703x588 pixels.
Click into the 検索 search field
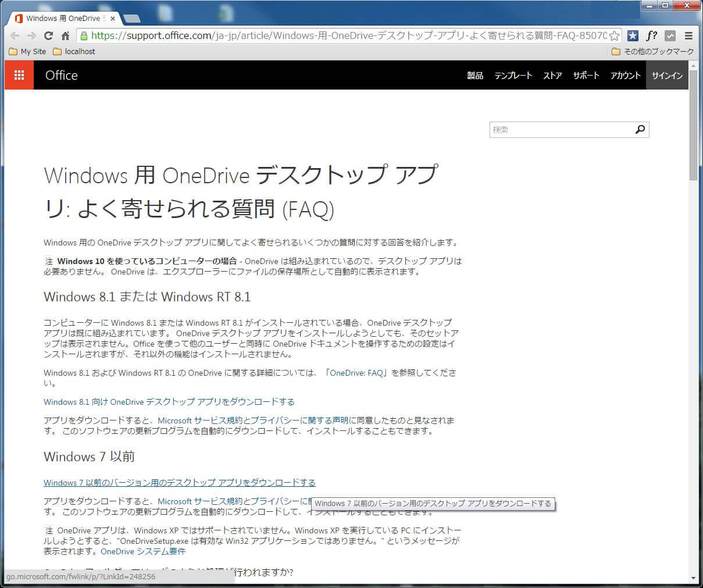click(561, 130)
